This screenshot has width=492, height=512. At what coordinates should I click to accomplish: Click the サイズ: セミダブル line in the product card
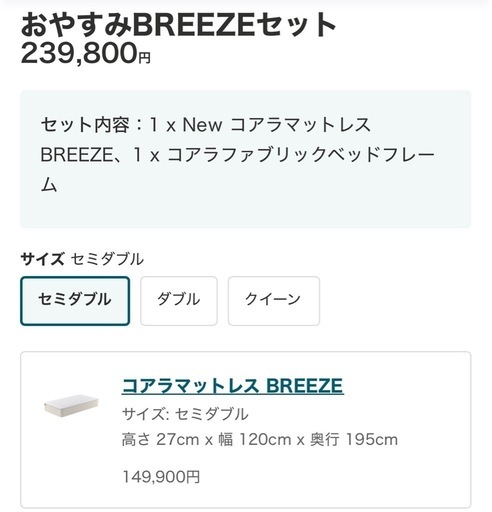[x=185, y=414]
